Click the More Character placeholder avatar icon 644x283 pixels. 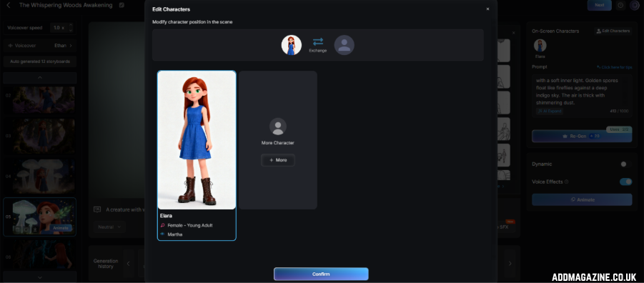pos(278,126)
